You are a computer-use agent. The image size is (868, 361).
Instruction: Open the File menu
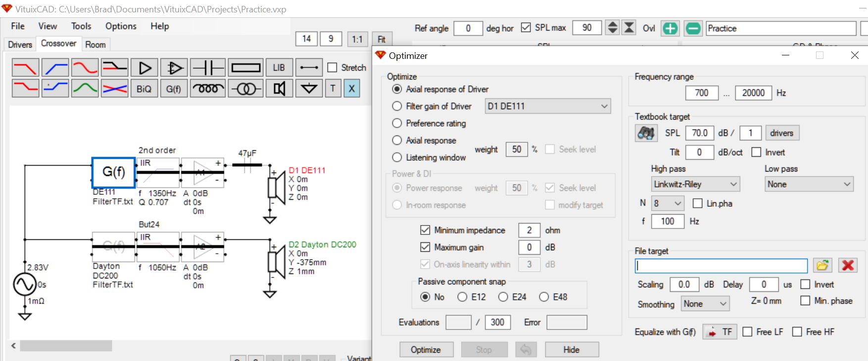[x=18, y=26]
